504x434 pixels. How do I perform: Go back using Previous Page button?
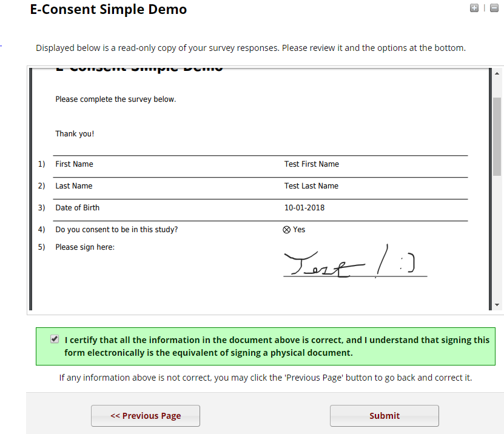(x=146, y=416)
